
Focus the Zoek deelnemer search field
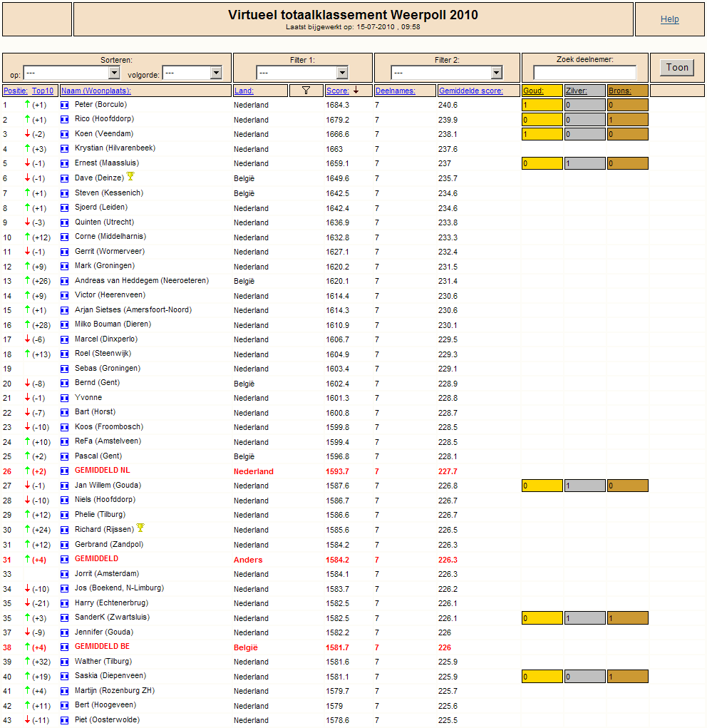(584, 73)
